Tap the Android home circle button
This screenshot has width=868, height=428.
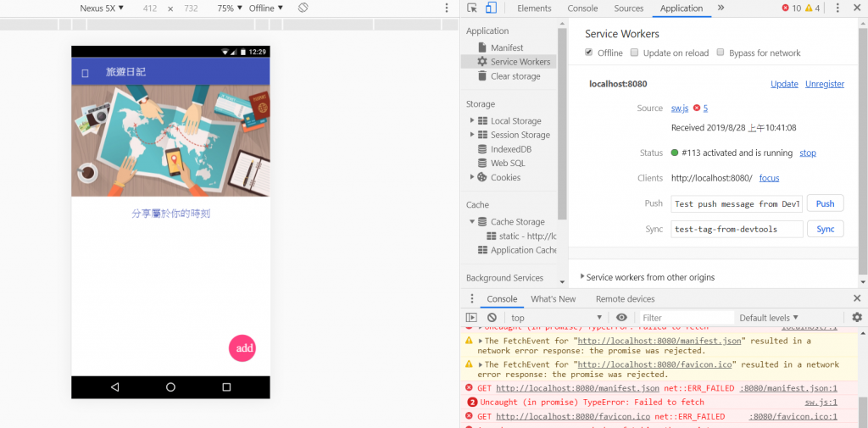tap(170, 387)
